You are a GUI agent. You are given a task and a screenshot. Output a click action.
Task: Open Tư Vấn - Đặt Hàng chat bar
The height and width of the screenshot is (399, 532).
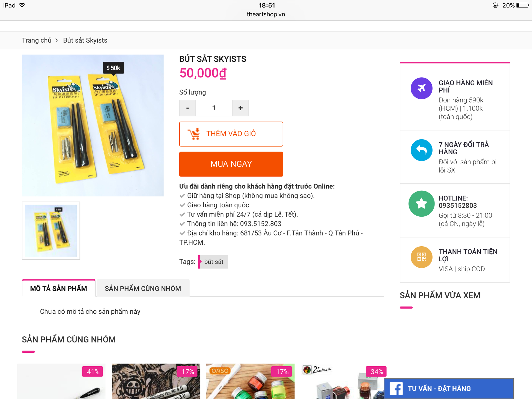coord(448,388)
